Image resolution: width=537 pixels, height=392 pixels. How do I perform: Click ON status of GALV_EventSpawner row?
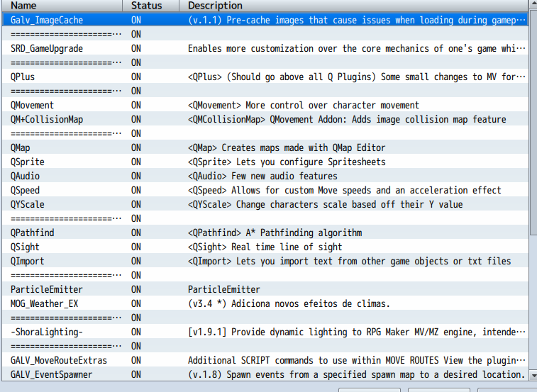click(136, 374)
